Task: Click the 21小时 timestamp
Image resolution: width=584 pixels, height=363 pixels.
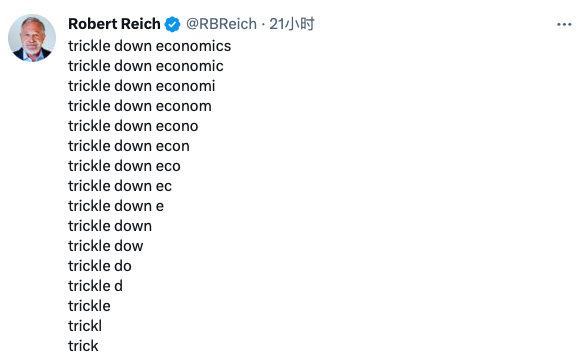Action: [x=292, y=24]
